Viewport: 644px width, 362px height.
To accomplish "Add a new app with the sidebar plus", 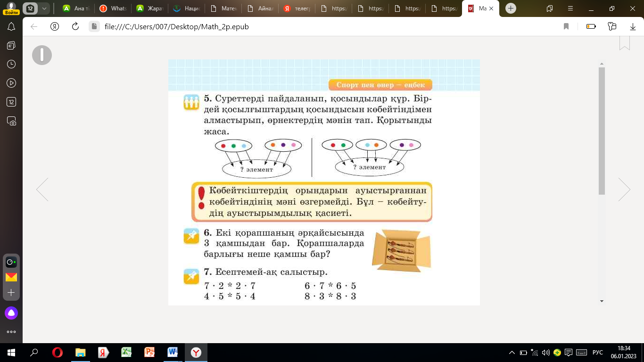I will 11,293.
